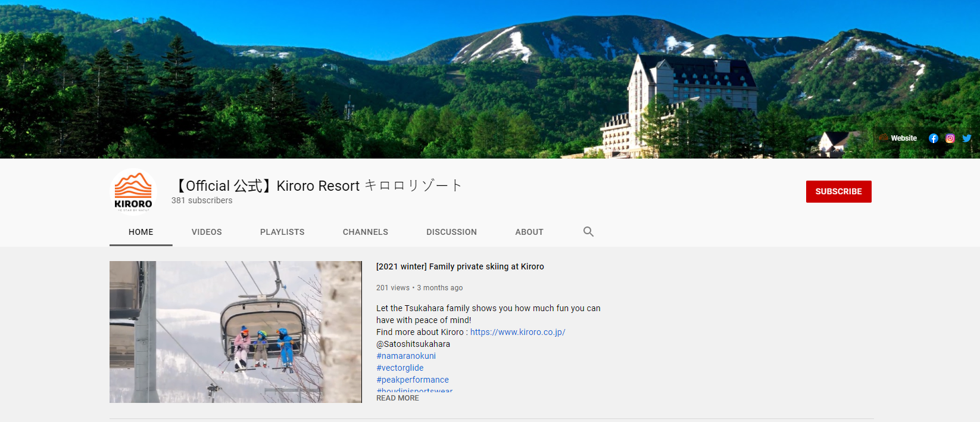The height and width of the screenshot is (422, 980).
Task: Click the 201 views text
Action: tap(393, 288)
